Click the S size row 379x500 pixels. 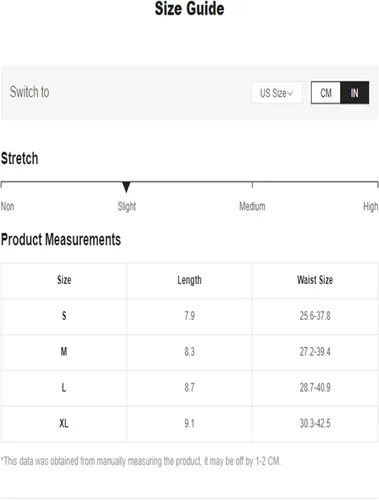[x=189, y=316]
